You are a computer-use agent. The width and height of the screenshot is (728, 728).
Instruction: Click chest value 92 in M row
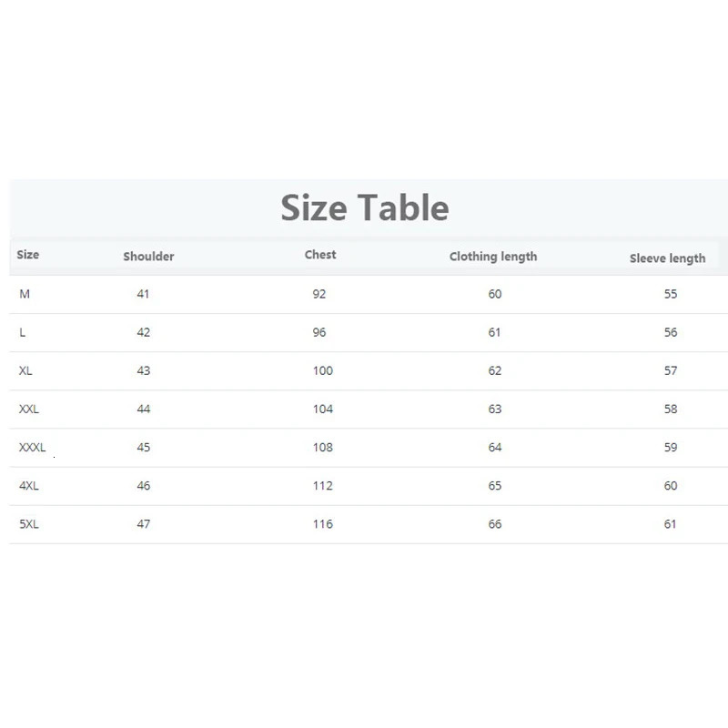pos(318,294)
